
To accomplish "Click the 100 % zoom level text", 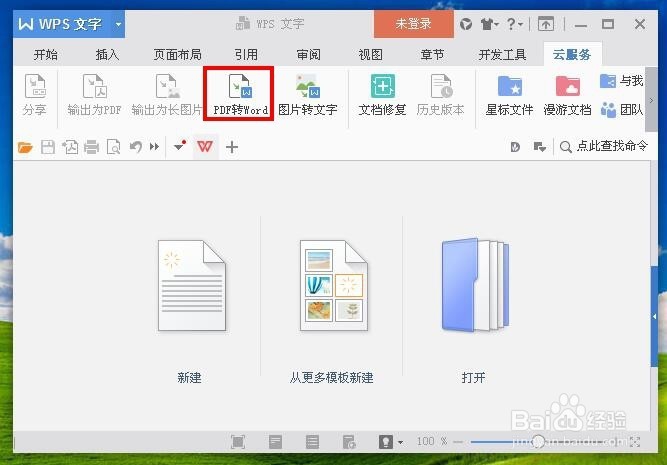I will (x=432, y=441).
